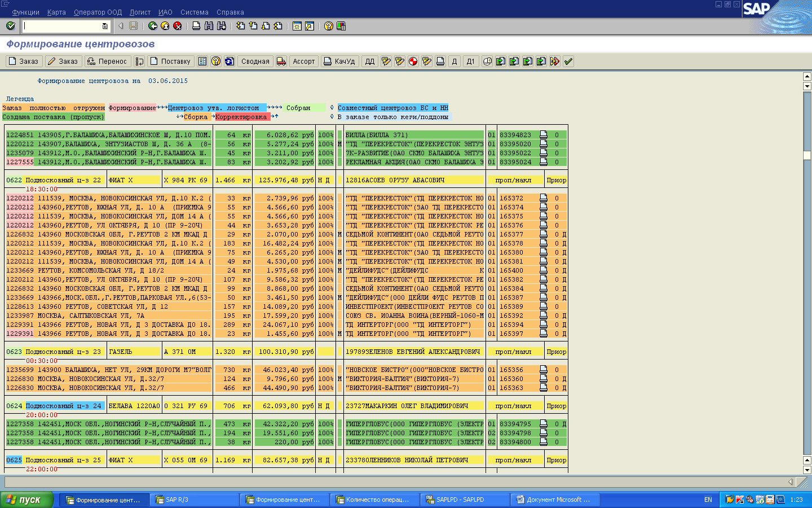Click the Find binoculars icon
Image resolution: width=812 pixels, height=508 pixels.
[x=209, y=26]
